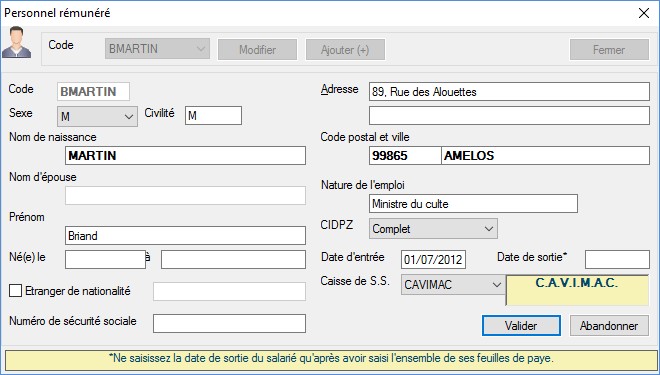Click the Fermer button
660x375 pixels.
pyautogui.click(x=609, y=50)
